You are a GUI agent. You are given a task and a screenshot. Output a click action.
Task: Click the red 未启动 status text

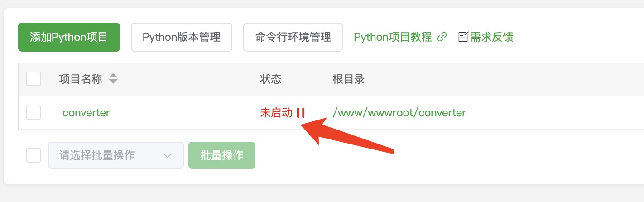(276, 113)
